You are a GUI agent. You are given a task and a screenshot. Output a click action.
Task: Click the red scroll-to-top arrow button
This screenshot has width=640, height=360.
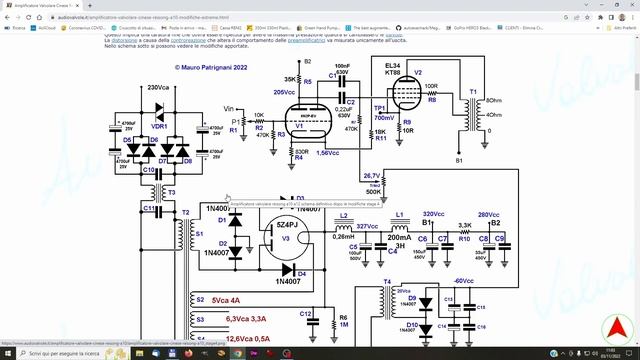pyautogui.click(x=617, y=329)
